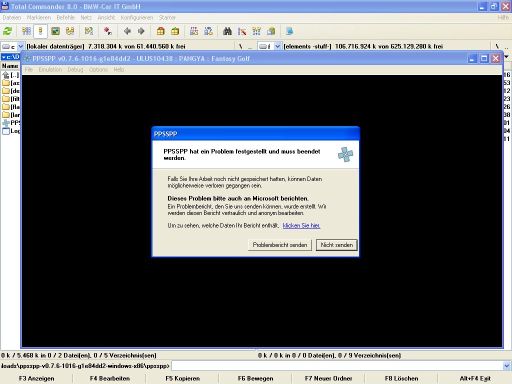Open the left panel drive c dropdown
The image size is (512, 384).
pos(20,46)
